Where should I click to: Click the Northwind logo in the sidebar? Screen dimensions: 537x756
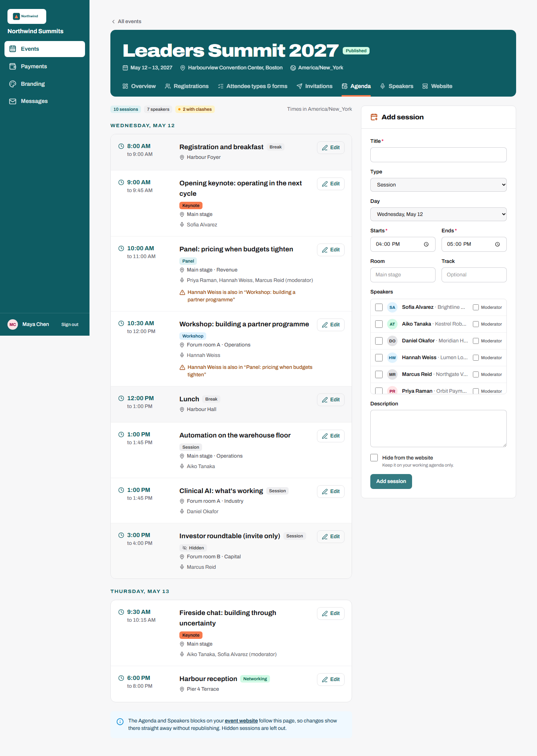click(27, 16)
